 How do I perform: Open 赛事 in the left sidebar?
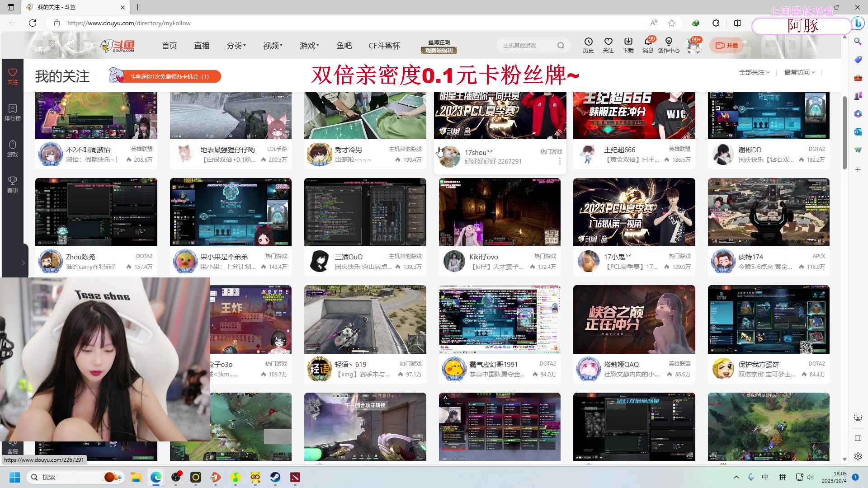click(x=13, y=185)
